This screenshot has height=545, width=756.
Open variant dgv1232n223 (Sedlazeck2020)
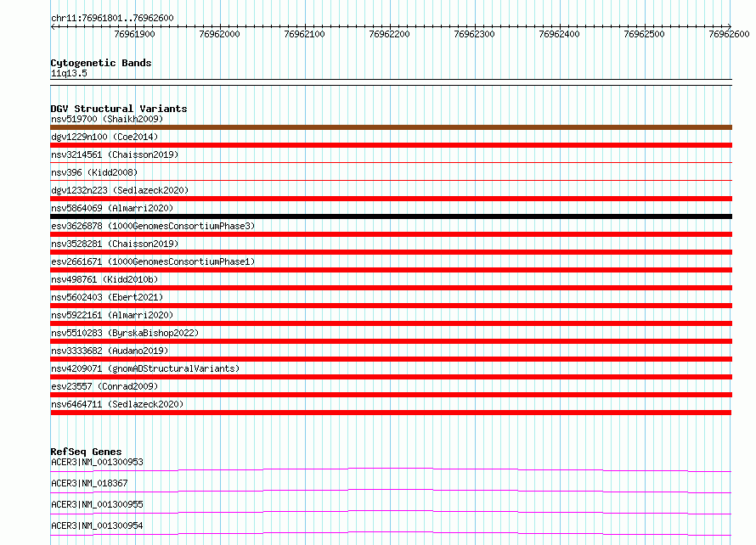click(120, 190)
